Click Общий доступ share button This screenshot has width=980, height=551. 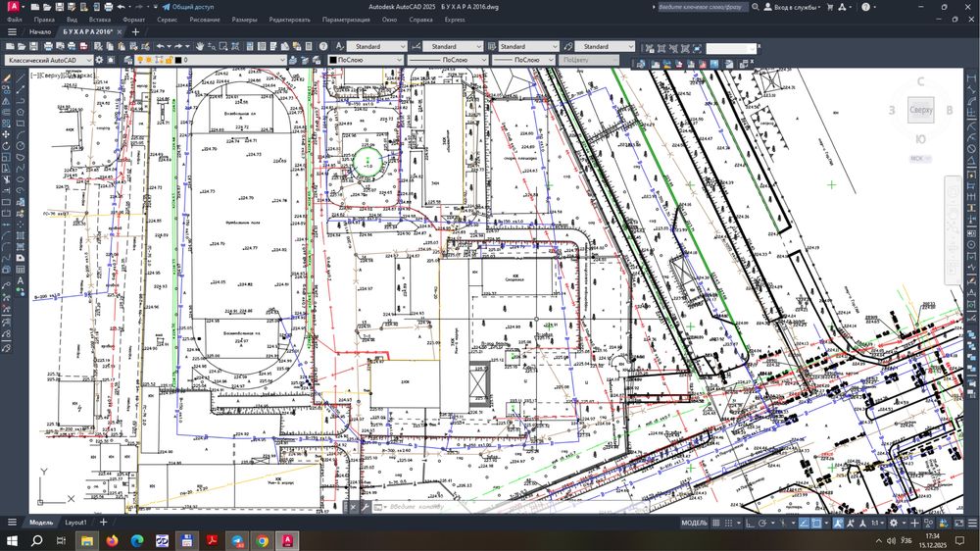coord(188,7)
